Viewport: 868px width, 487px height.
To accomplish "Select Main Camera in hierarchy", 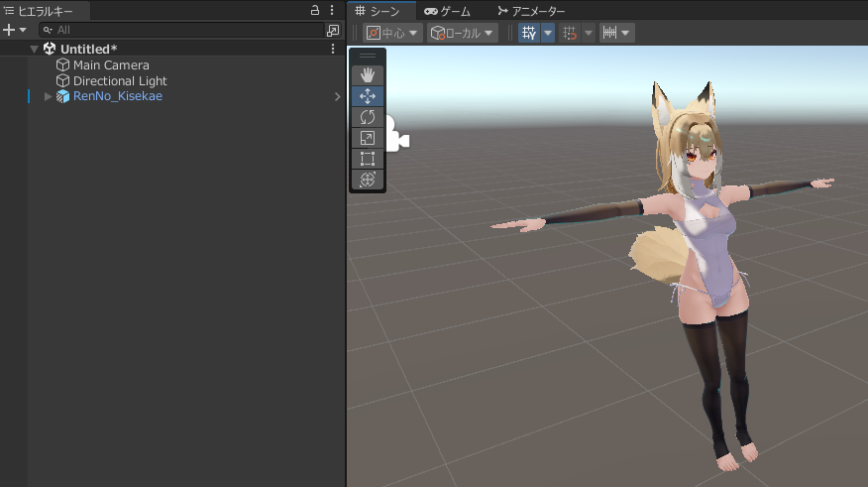I will click(110, 64).
